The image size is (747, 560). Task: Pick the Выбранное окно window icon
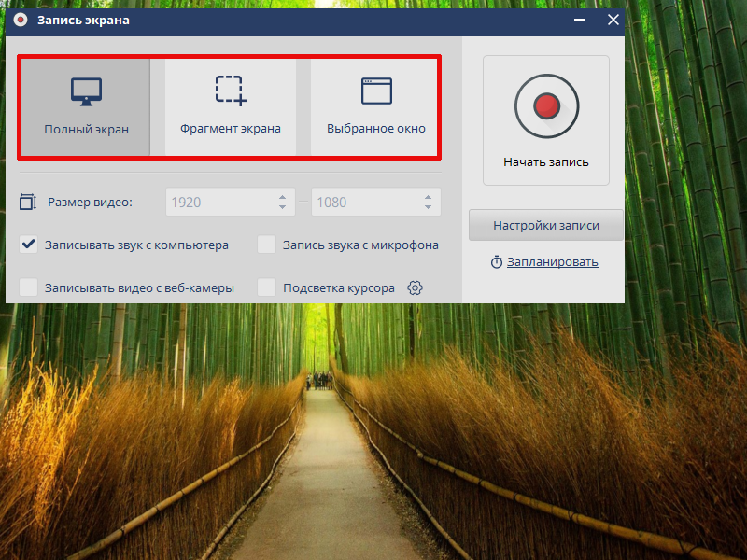tap(376, 91)
